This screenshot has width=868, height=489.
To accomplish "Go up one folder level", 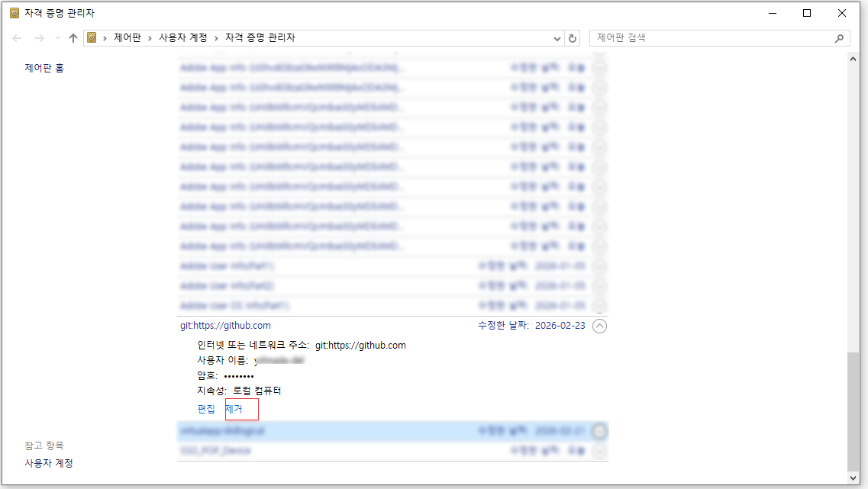I will tap(73, 38).
